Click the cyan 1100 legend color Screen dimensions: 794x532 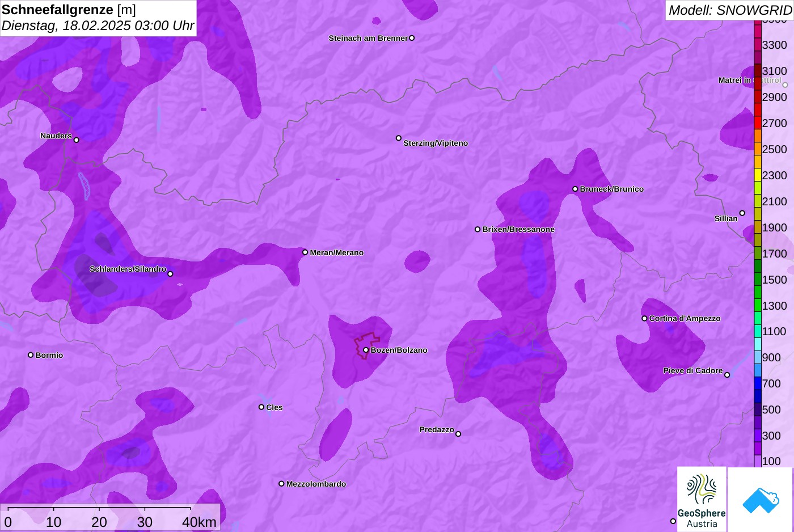tap(758, 332)
